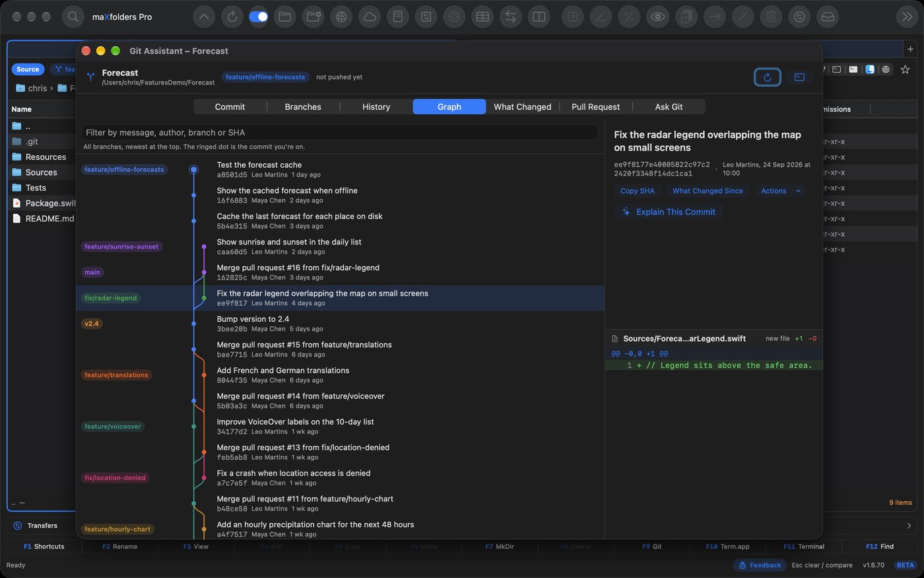Click the Copy SHA button
This screenshot has height=578, width=924.
click(x=638, y=191)
